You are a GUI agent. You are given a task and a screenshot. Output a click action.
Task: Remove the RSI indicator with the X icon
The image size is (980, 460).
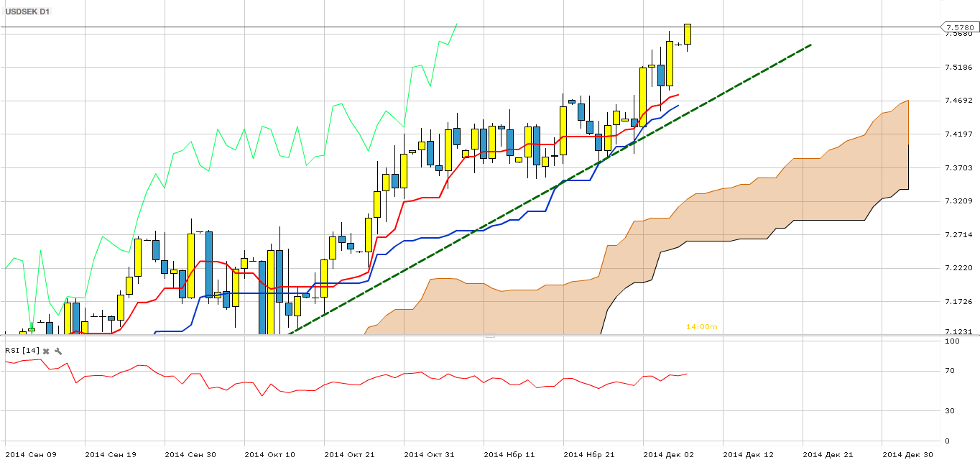46,351
